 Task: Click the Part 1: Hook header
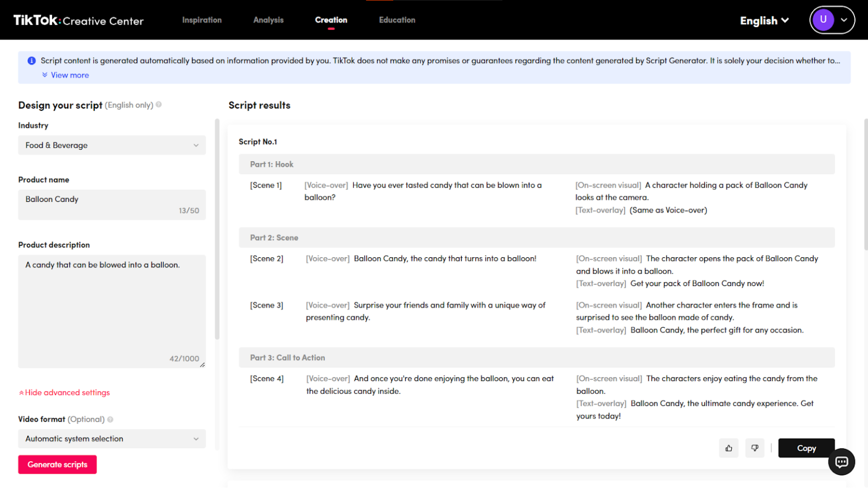coord(536,165)
